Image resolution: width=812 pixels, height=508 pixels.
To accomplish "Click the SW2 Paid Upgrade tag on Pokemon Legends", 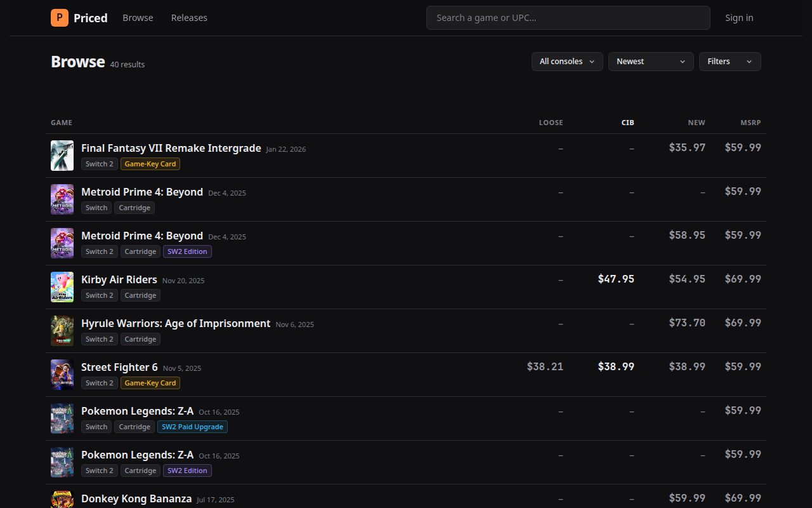I will [x=192, y=427].
